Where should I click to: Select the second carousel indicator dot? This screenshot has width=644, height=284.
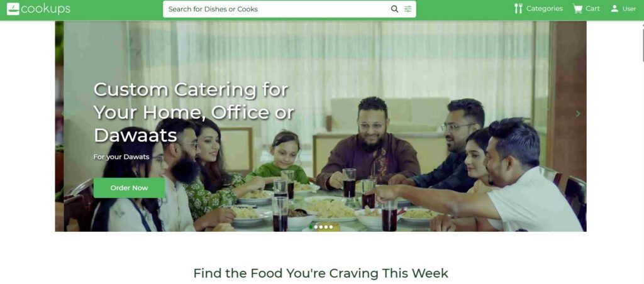(x=316, y=227)
